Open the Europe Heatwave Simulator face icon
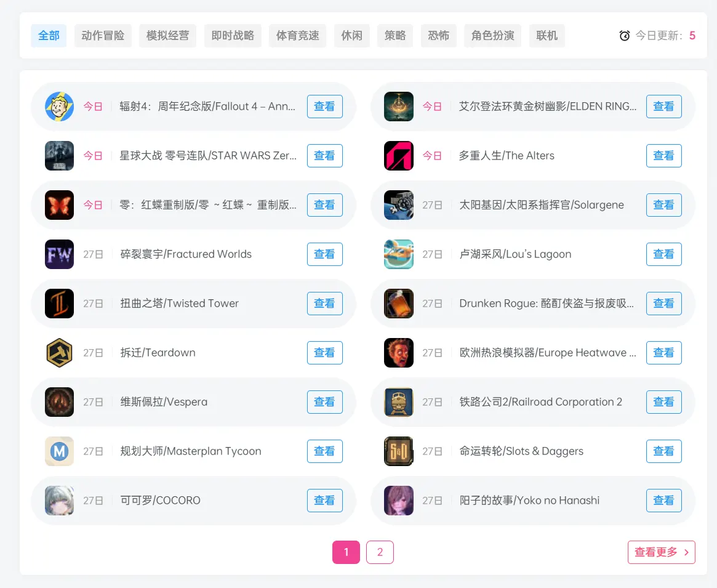This screenshot has width=717, height=588. (399, 353)
